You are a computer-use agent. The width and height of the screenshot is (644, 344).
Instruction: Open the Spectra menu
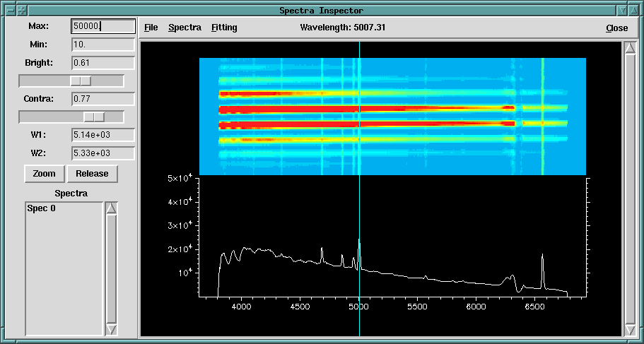[x=185, y=28]
